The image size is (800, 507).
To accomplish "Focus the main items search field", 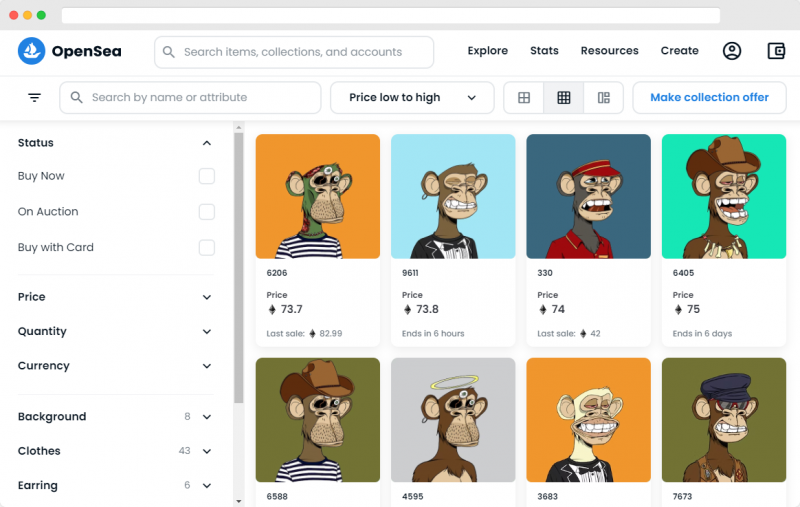I will pos(294,52).
